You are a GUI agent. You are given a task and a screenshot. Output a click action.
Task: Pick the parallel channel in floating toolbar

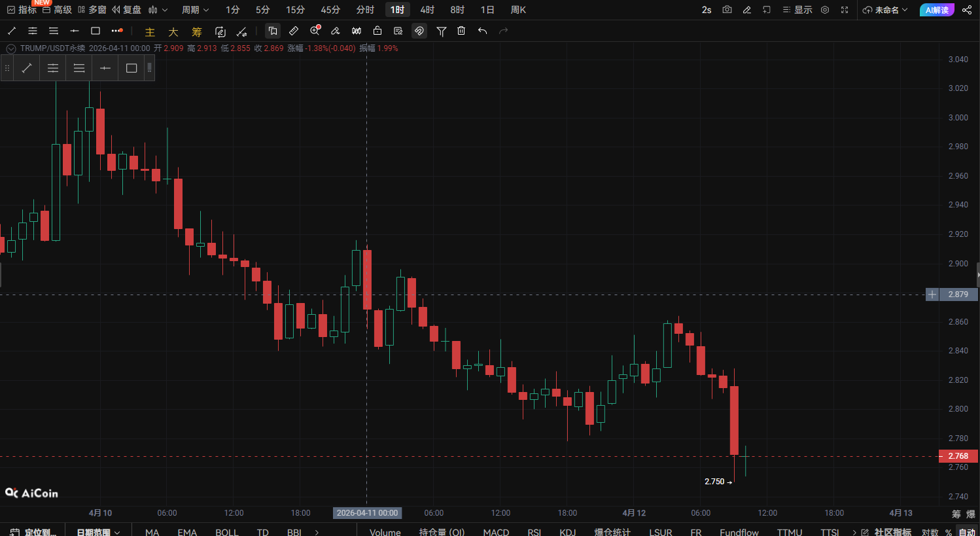tap(53, 68)
